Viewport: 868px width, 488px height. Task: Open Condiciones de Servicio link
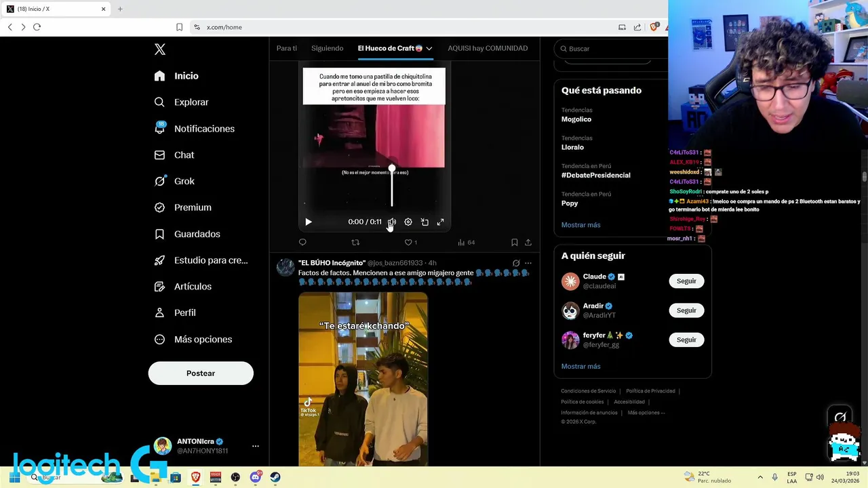coord(588,391)
